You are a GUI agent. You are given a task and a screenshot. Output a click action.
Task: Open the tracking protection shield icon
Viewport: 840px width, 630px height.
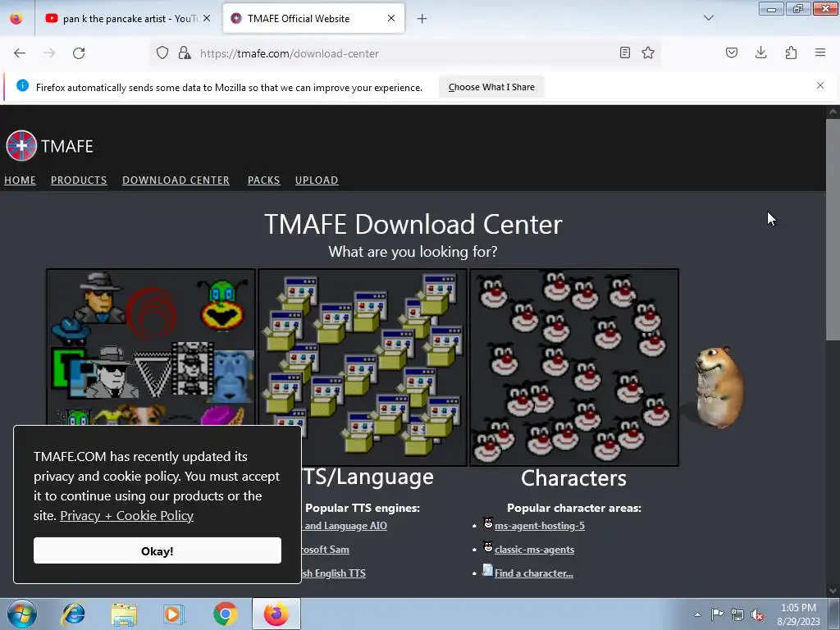point(162,53)
